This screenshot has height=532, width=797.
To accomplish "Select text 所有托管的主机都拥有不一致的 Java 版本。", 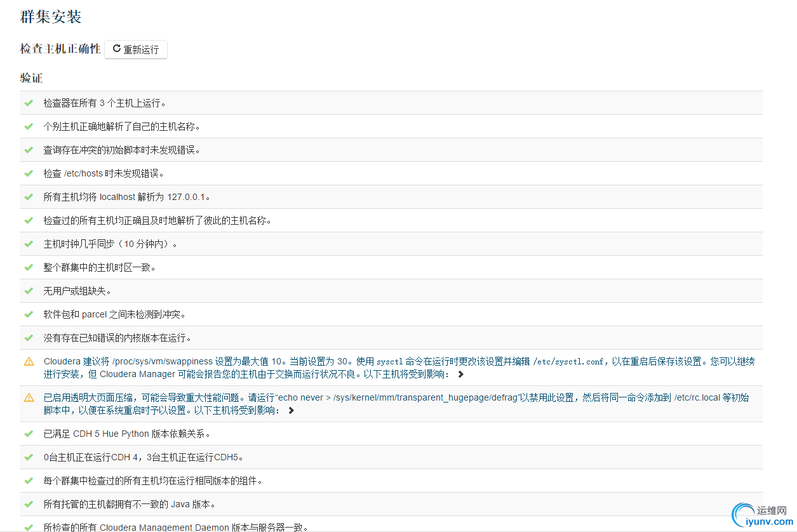I will pyautogui.click(x=130, y=504).
